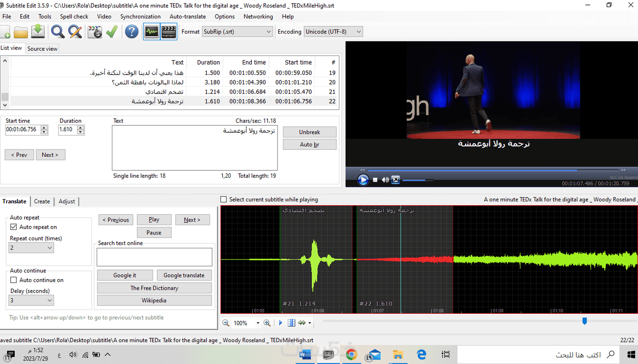Open Help via the blue question mark icon
Image resolution: width=638 pixels, height=364 pixels.
(x=132, y=32)
